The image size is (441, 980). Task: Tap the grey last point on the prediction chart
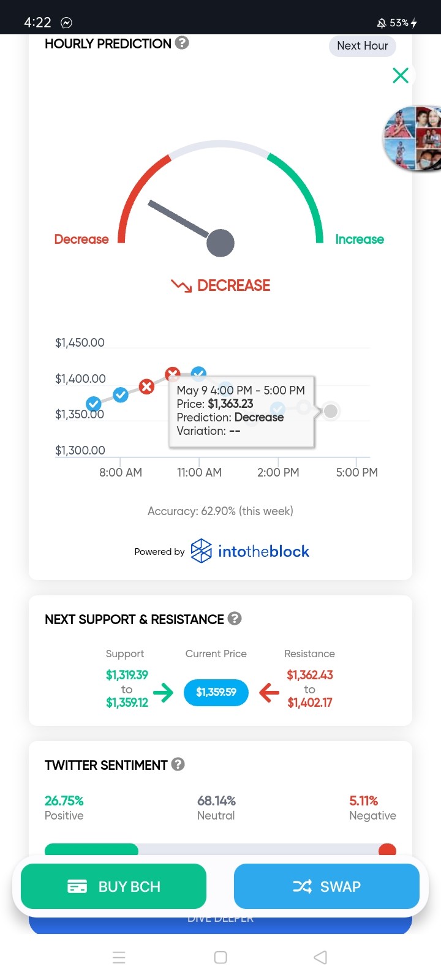coord(331,411)
